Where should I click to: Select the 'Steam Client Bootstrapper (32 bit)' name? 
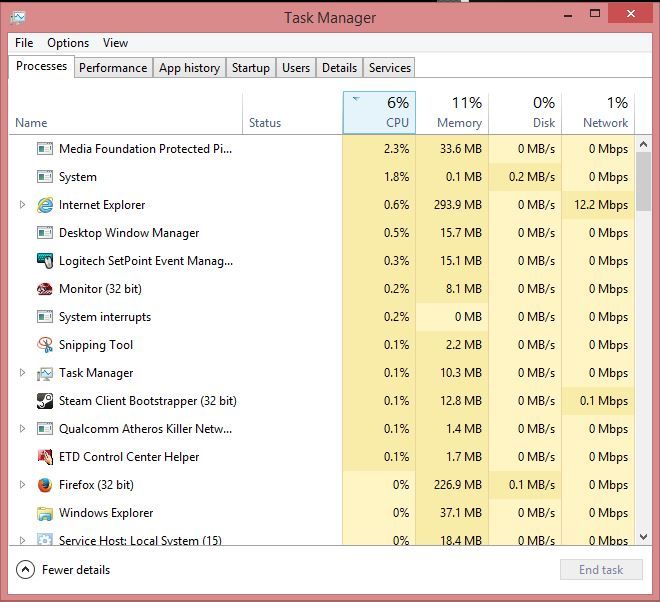click(148, 401)
